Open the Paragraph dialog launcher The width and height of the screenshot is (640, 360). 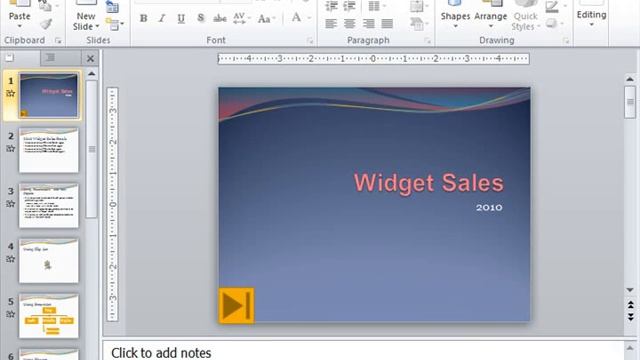click(x=427, y=40)
